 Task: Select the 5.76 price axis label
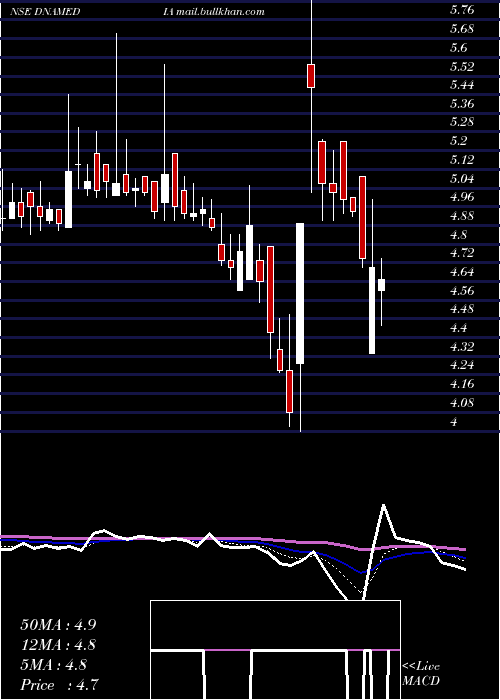[x=462, y=10]
